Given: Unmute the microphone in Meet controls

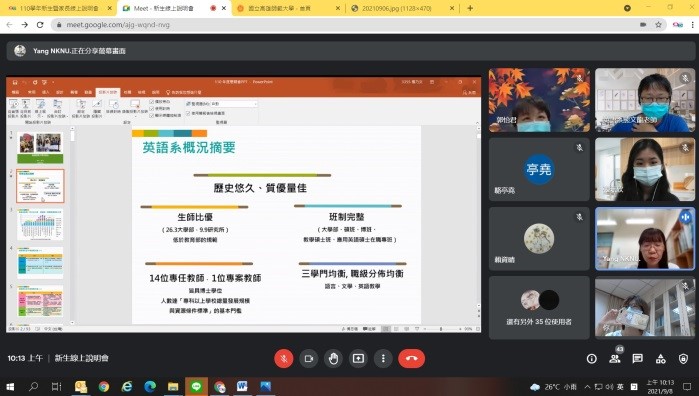Looking at the screenshot, I should click(284, 359).
